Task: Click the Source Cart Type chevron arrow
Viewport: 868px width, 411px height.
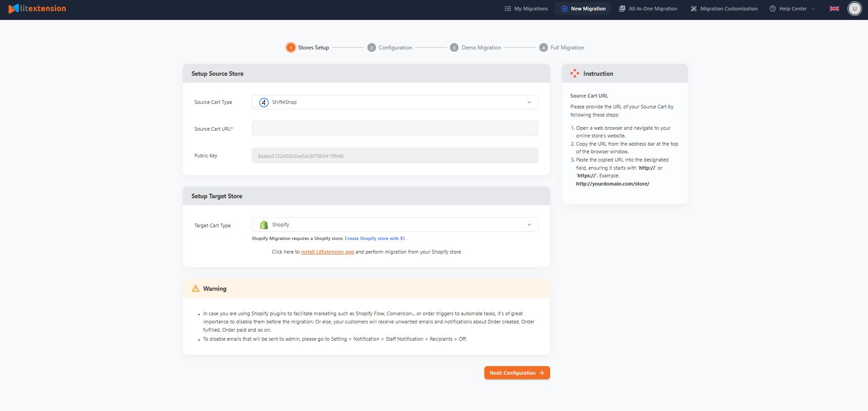Action: [x=529, y=102]
